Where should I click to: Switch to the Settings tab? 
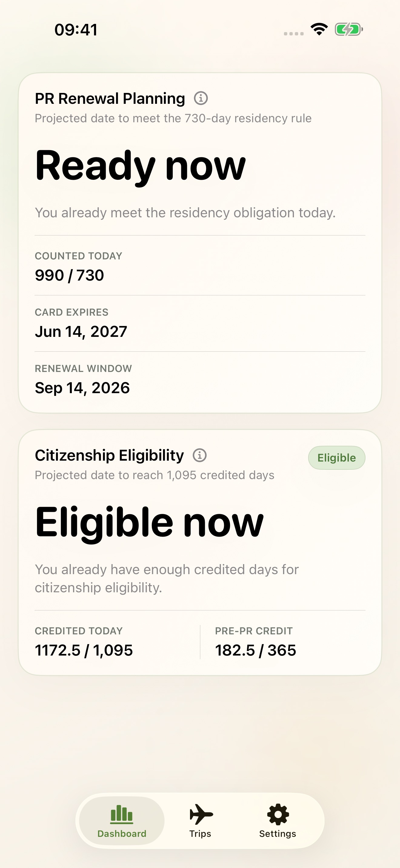(x=277, y=822)
